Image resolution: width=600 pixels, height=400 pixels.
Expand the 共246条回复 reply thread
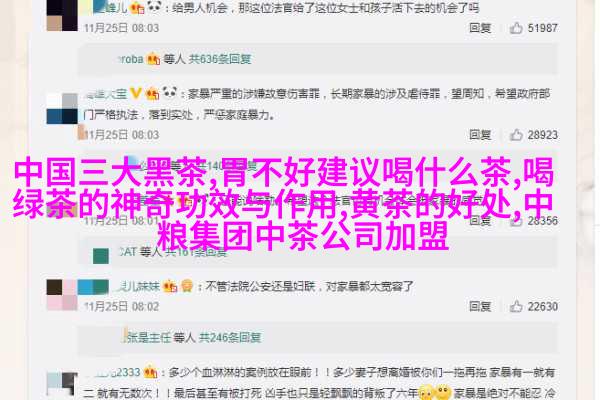230,337
